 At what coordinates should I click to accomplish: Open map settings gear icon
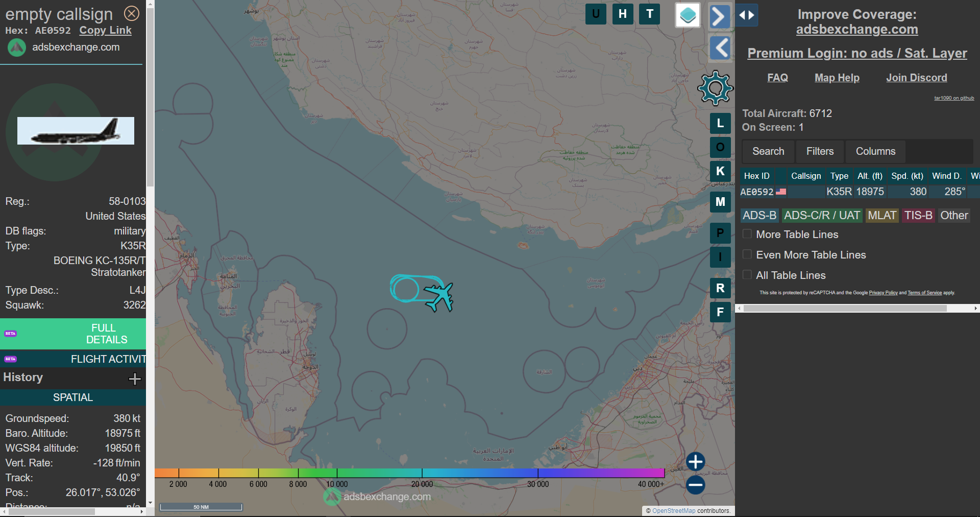pos(715,88)
